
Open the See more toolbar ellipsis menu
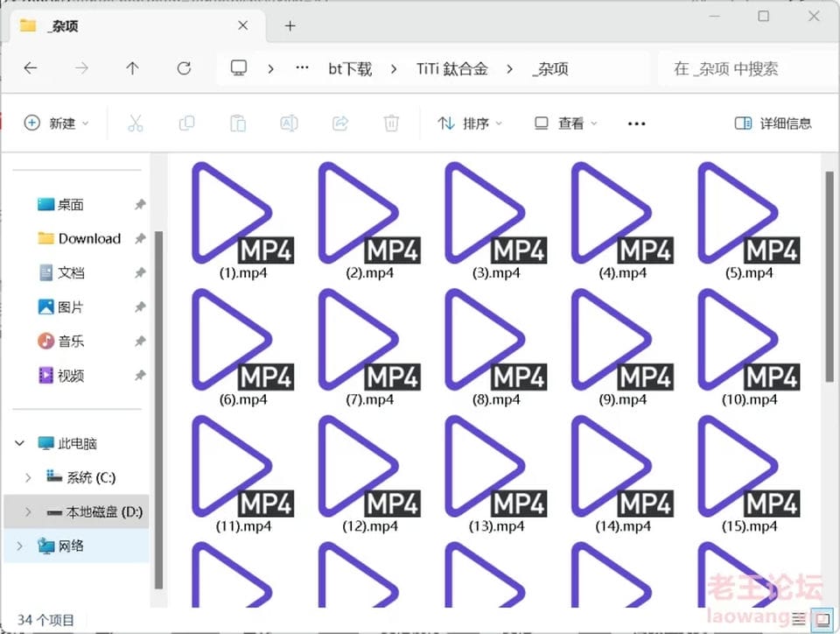tap(636, 123)
